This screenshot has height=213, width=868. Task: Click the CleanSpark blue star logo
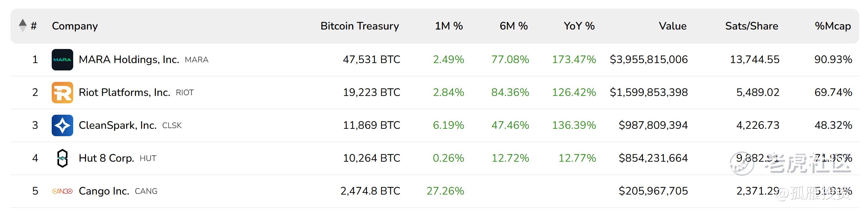tap(62, 125)
